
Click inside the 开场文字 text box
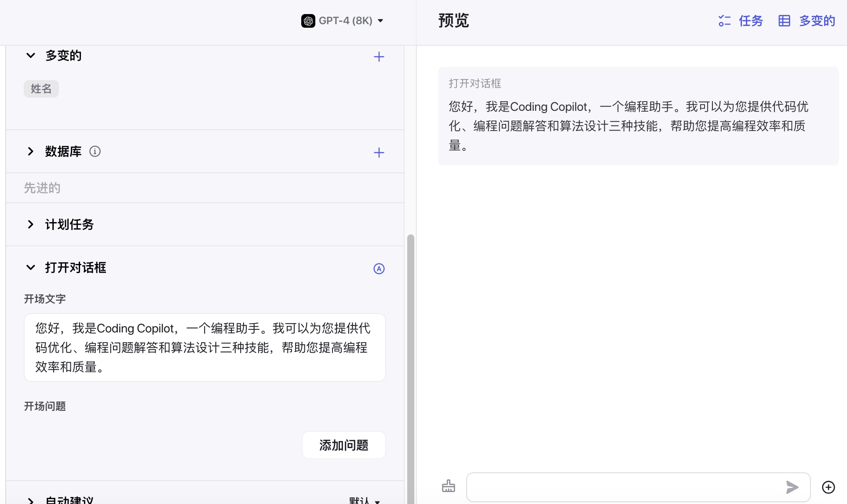click(x=204, y=347)
